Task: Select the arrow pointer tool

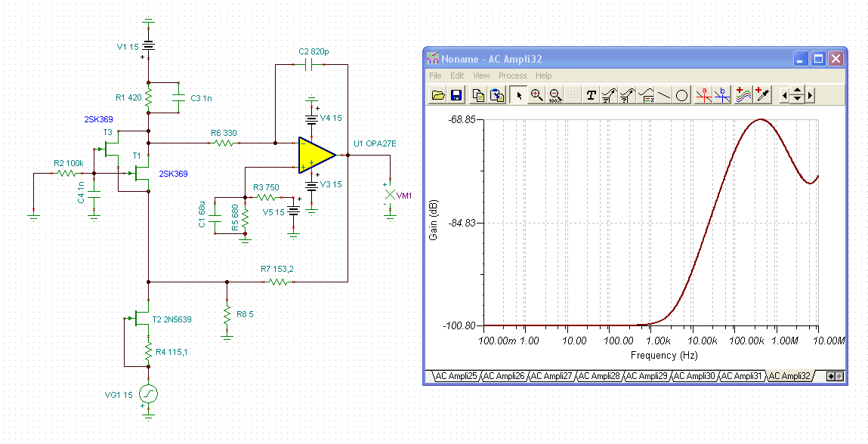Action: (519, 95)
